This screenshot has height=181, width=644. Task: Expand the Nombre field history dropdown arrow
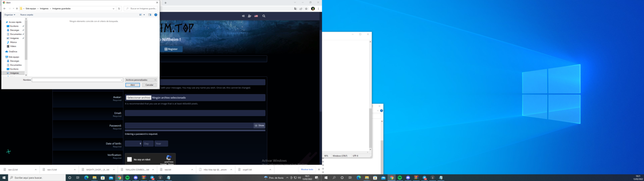tap(122, 80)
